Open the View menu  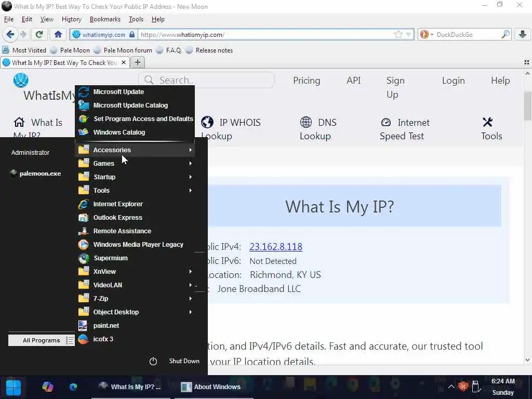[x=47, y=19]
